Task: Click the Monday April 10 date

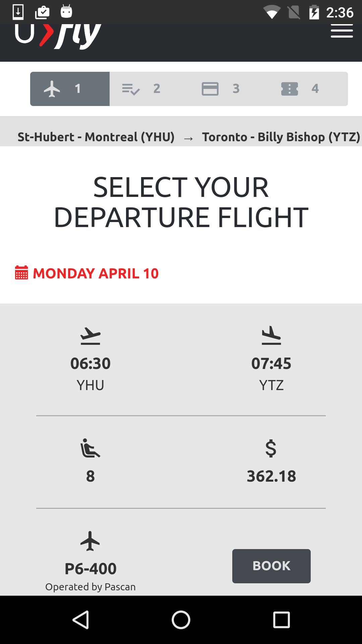Action: [x=96, y=273]
